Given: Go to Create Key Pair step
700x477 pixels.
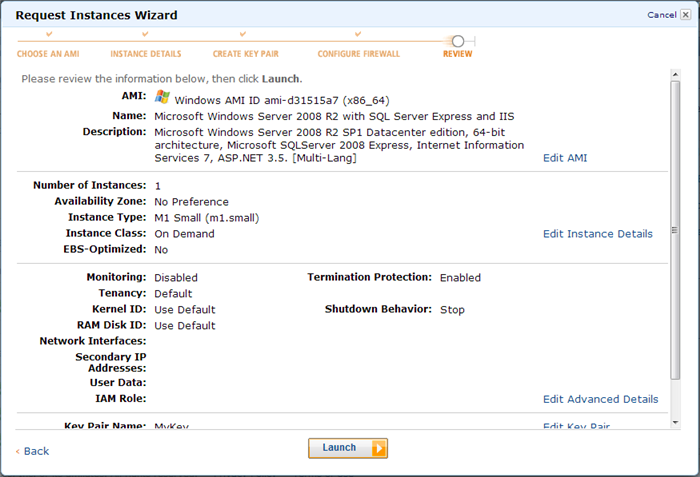Looking at the screenshot, I should tap(246, 54).
